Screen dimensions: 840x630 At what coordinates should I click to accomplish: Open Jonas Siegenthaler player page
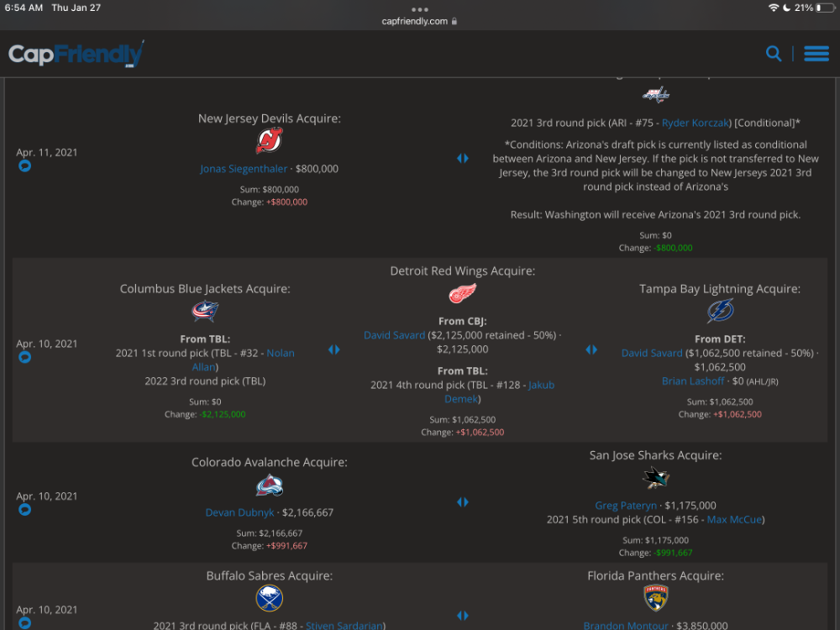(x=244, y=169)
